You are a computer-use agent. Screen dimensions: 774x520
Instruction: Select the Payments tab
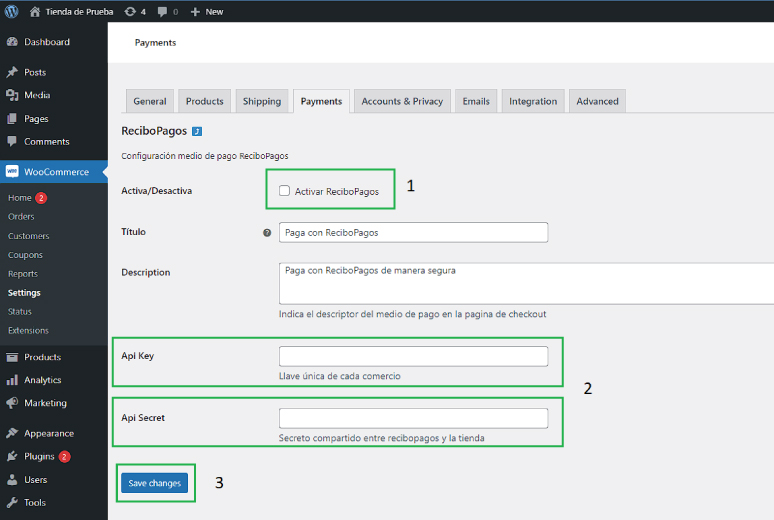point(321,101)
